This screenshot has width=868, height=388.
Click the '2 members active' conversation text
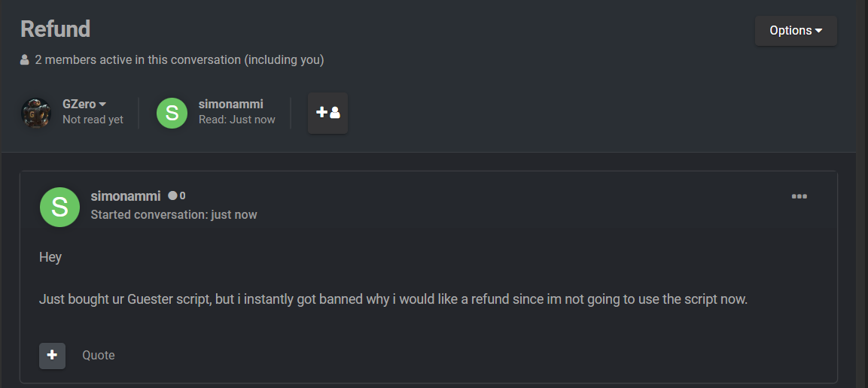(x=179, y=59)
